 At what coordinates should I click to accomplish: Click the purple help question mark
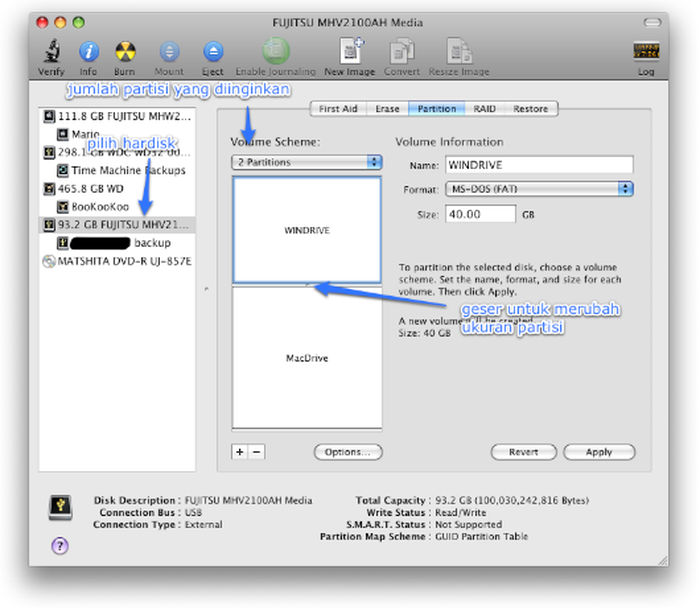coord(60,545)
